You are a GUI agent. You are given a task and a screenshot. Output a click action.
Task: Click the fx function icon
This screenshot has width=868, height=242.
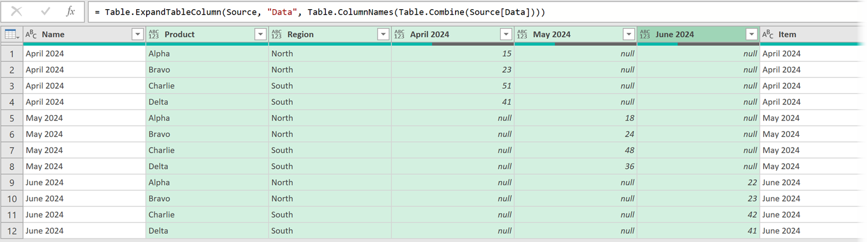[x=70, y=11]
